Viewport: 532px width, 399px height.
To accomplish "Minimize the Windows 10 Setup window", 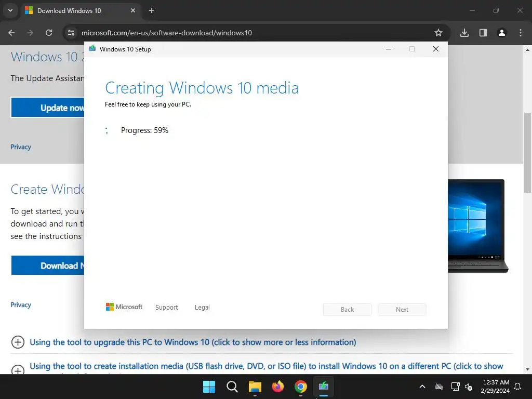I will (389, 49).
